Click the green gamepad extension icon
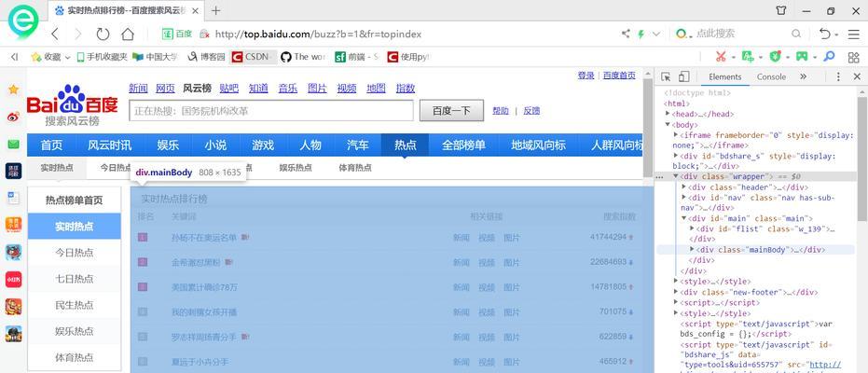 coord(802,57)
